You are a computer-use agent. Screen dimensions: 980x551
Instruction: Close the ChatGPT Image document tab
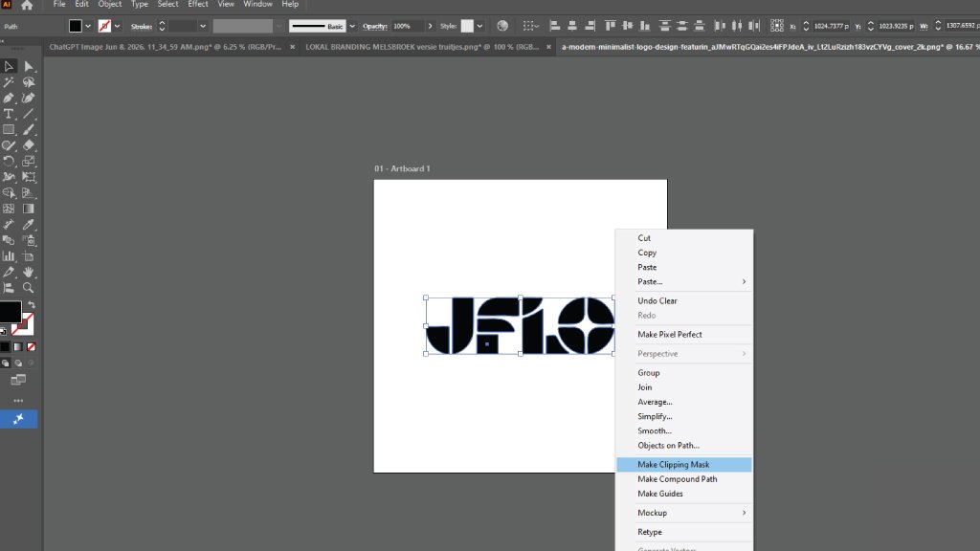(x=292, y=47)
